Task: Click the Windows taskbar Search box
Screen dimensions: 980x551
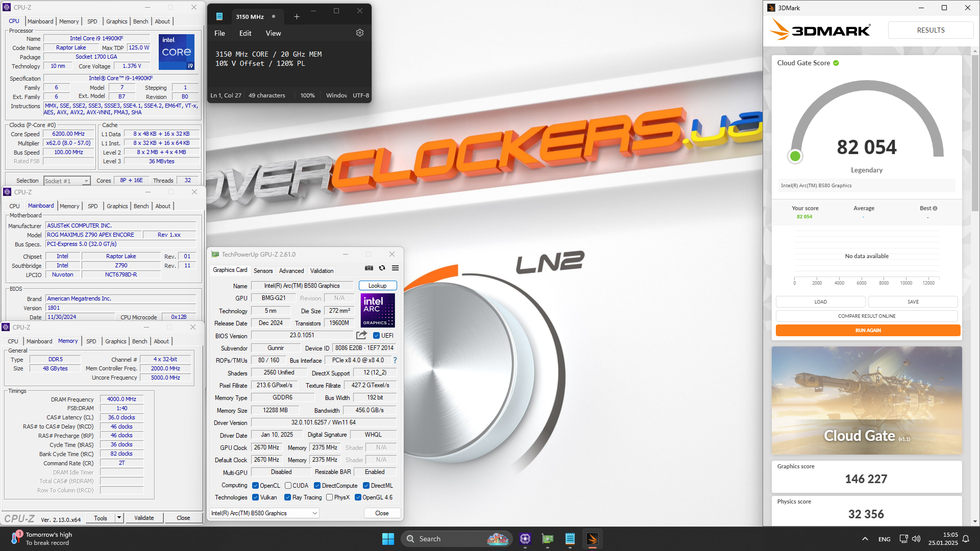Action: click(x=456, y=539)
